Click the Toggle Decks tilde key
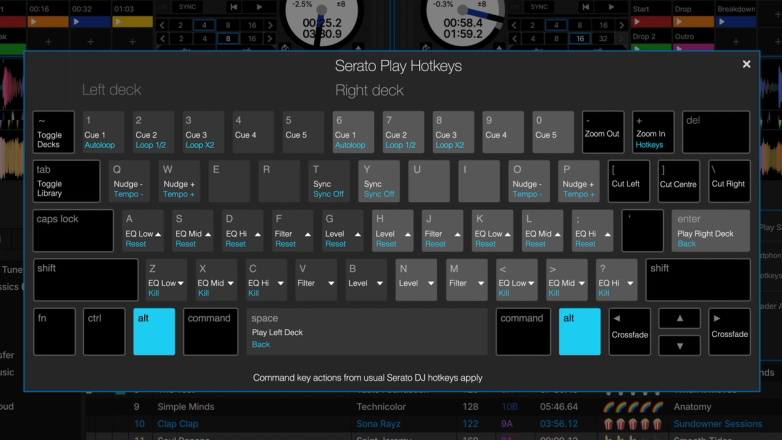 pyautogui.click(x=54, y=132)
